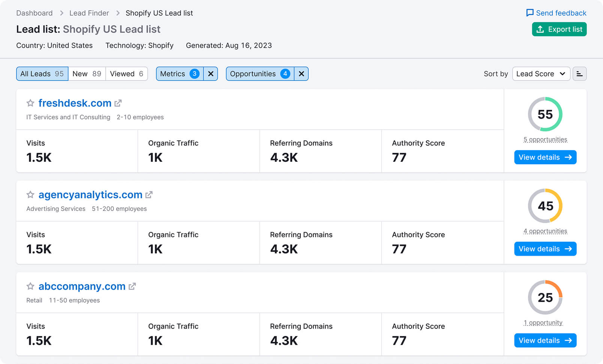Switch to the New leads tab
Viewport: 603px width, 364px height.
pyautogui.click(x=87, y=74)
